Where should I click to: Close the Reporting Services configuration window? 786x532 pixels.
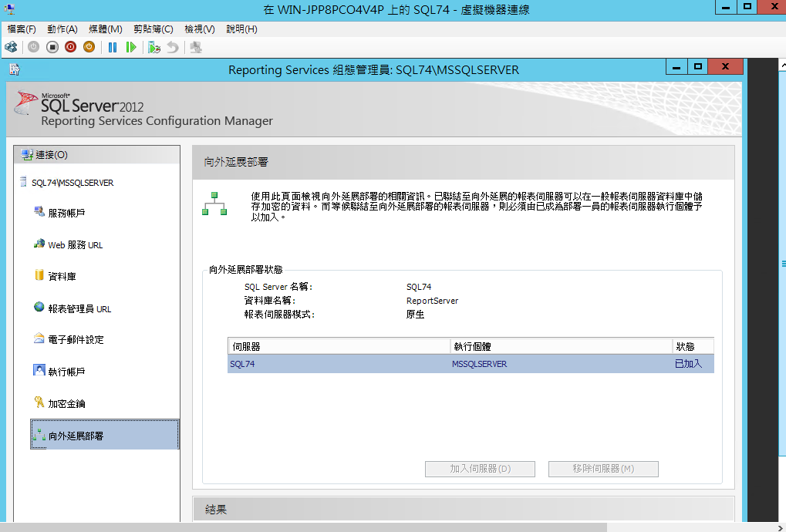(x=725, y=66)
